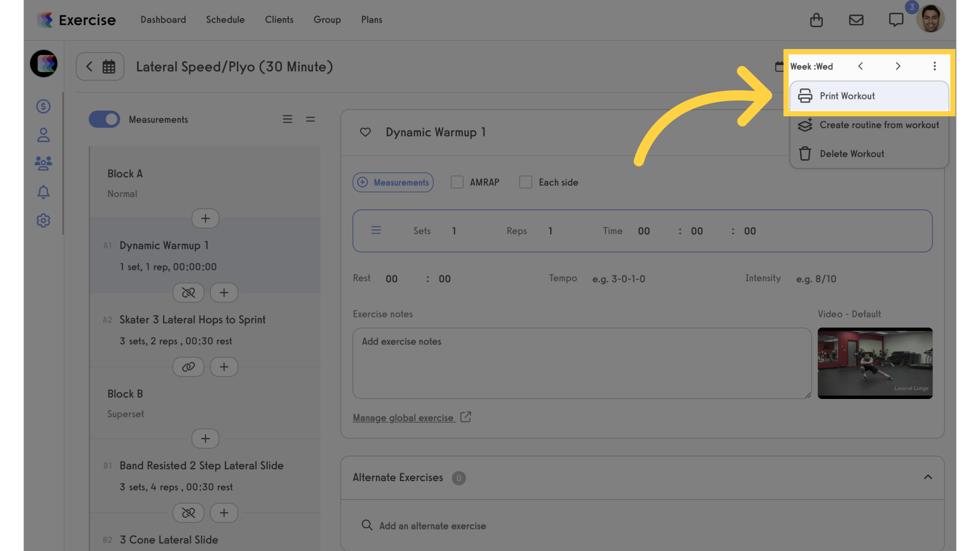Click the Block B header
Viewport: 980px width, 551px height.
click(x=125, y=394)
